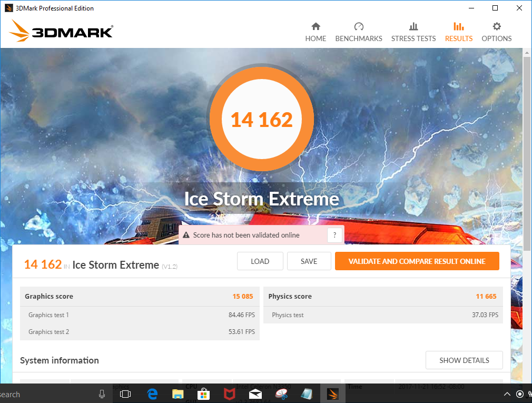Click the notepad-like taskbar icon
Image resolution: width=532 pixels, height=403 pixels.
(x=307, y=394)
